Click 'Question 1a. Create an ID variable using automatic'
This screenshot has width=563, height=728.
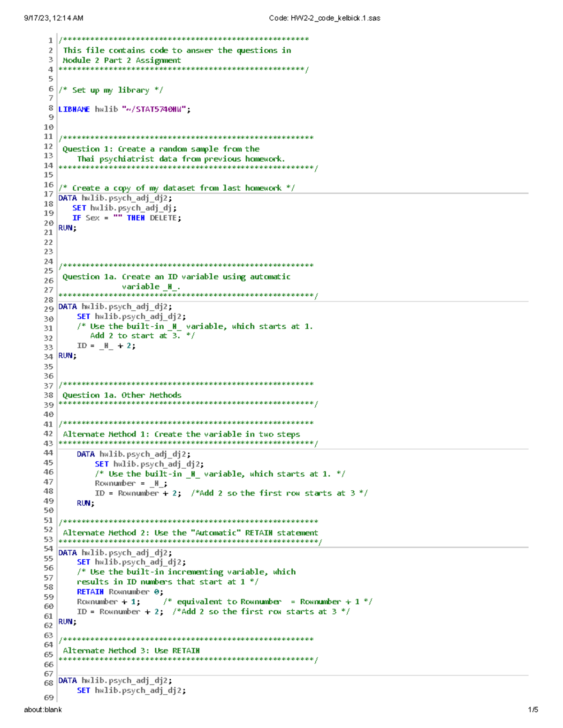[176, 277]
